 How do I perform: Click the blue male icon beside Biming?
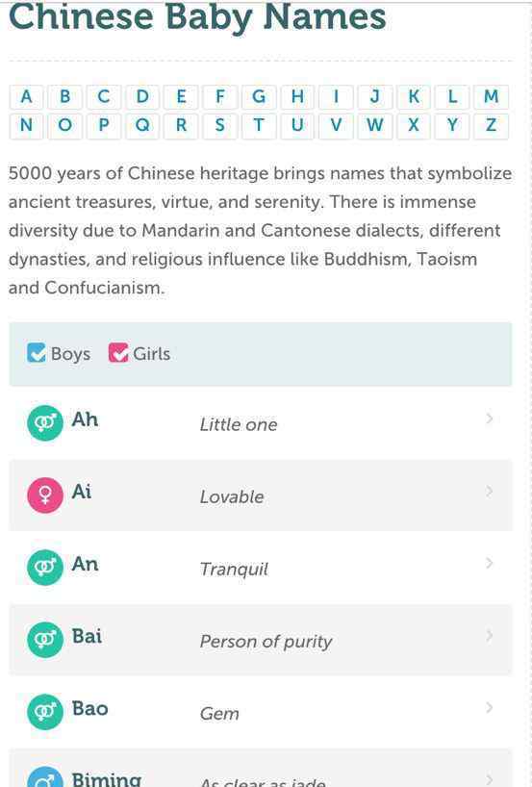point(45,777)
